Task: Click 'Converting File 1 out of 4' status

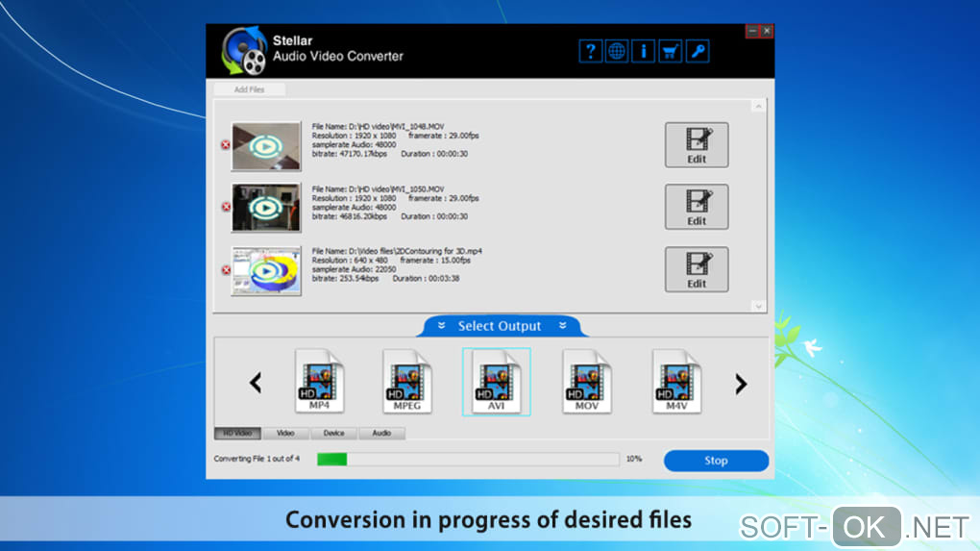Action: point(257,459)
